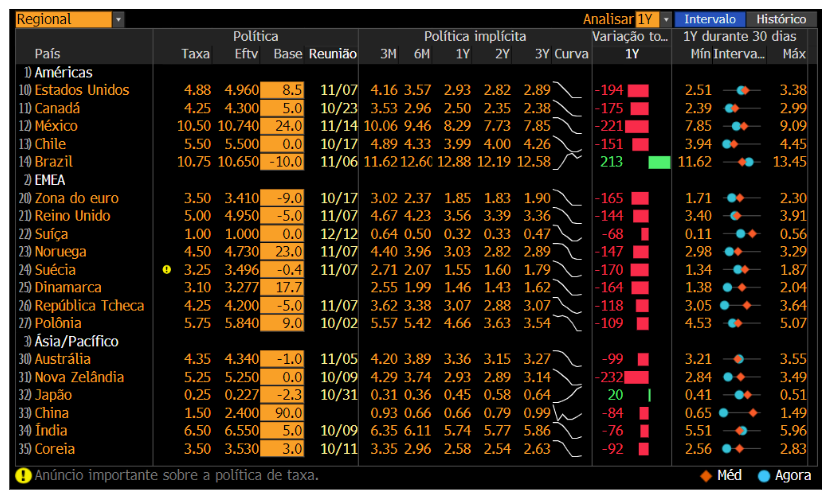Click the blue Agora legend circle
The height and width of the screenshot is (500, 832).
tap(764, 476)
